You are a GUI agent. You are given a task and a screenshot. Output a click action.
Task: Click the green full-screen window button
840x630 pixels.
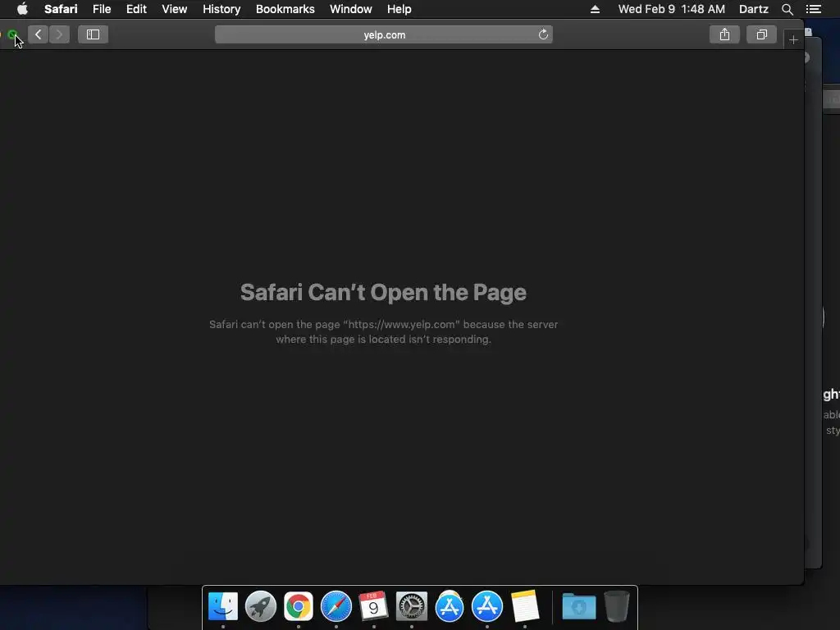11,34
